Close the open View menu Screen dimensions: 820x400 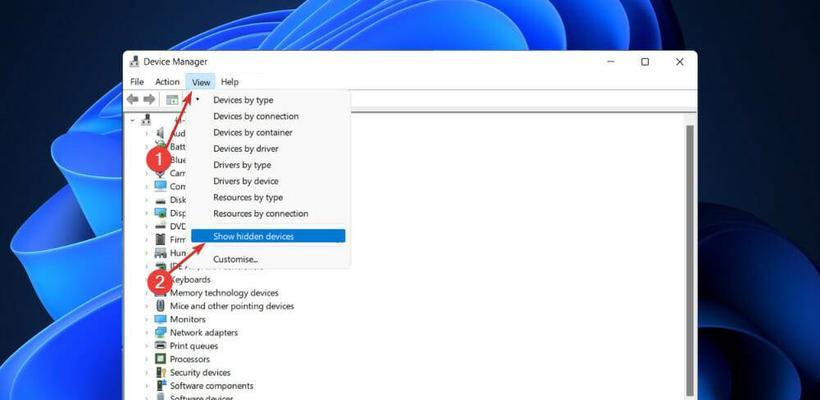click(x=201, y=82)
